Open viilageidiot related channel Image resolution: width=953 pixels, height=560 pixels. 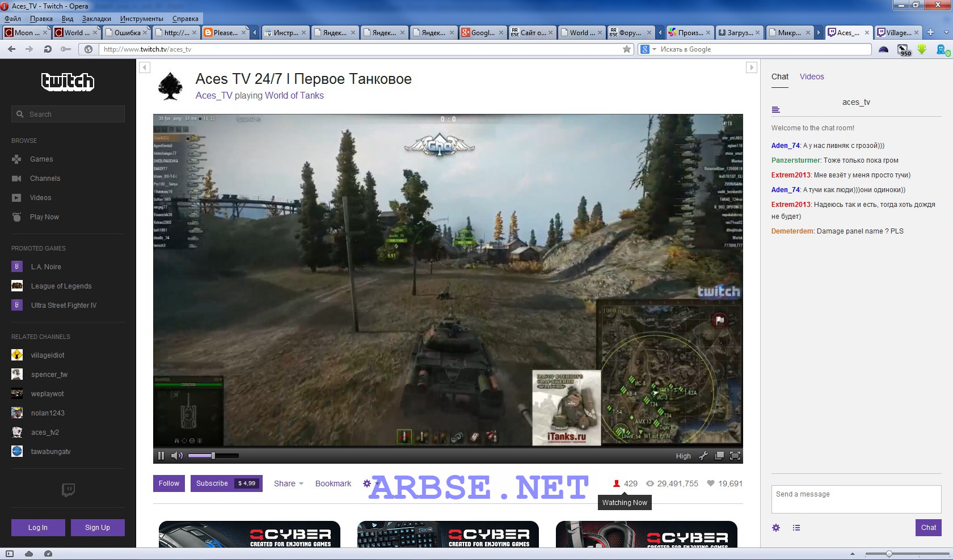pos(38,355)
